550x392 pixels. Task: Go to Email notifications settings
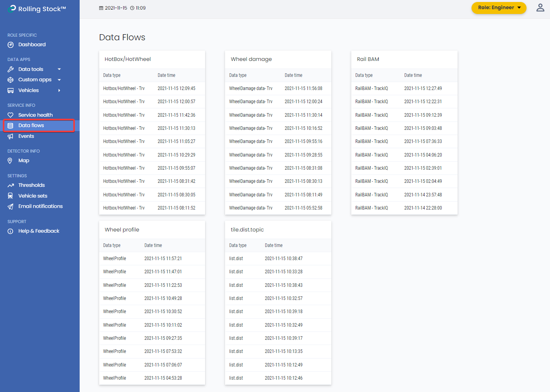point(40,206)
